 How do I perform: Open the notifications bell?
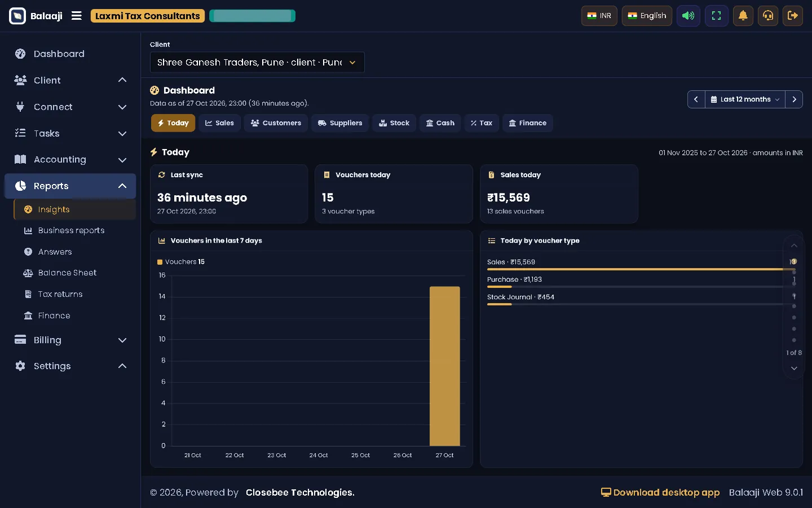pos(743,16)
